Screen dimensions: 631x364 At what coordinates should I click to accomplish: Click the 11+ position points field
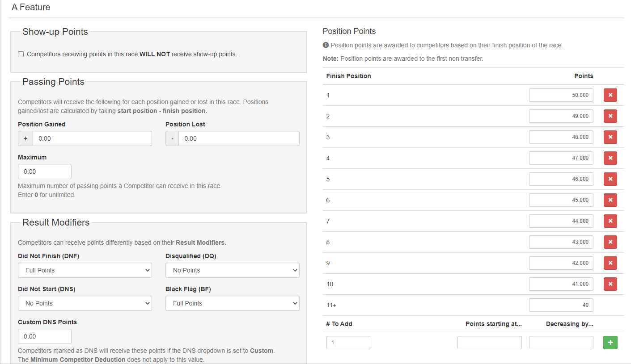point(561,305)
